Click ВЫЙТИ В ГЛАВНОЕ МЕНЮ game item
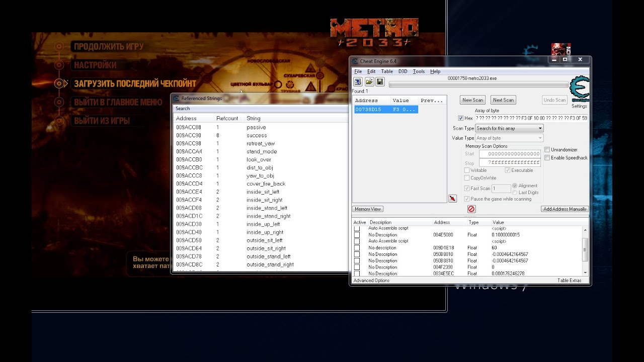The height and width of the screenshot is (362, 644). [x=118, y=102]
